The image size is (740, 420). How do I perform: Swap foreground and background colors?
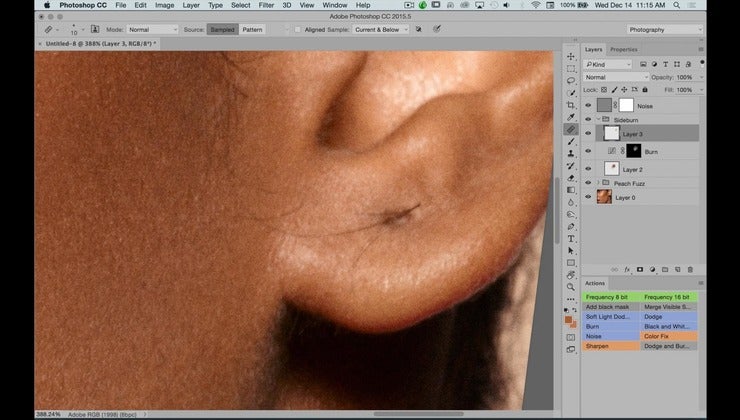tap(575, 310)
